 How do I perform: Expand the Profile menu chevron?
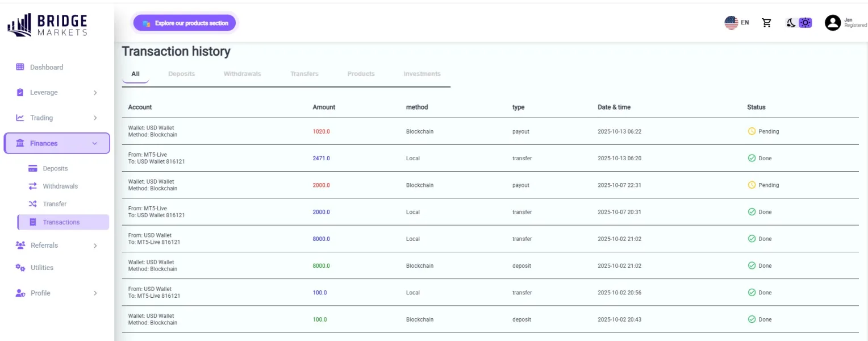[95, 293]
